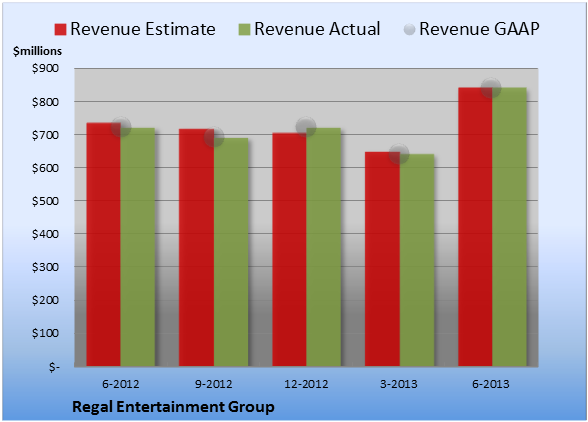588x422 pixels.
Task: Click the $100 axis label
Action: pos(45,333)
